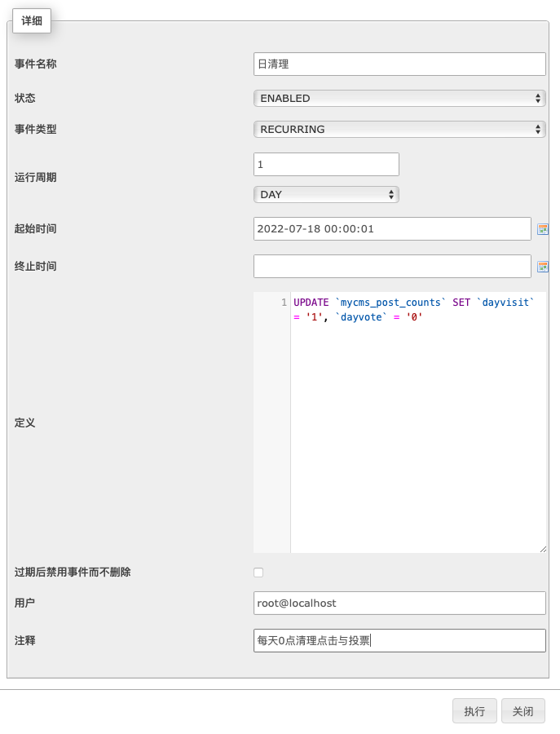560x734 pixels.
Task: Focus the 事件名称 field containing 日清理
Action: [399, 64]
